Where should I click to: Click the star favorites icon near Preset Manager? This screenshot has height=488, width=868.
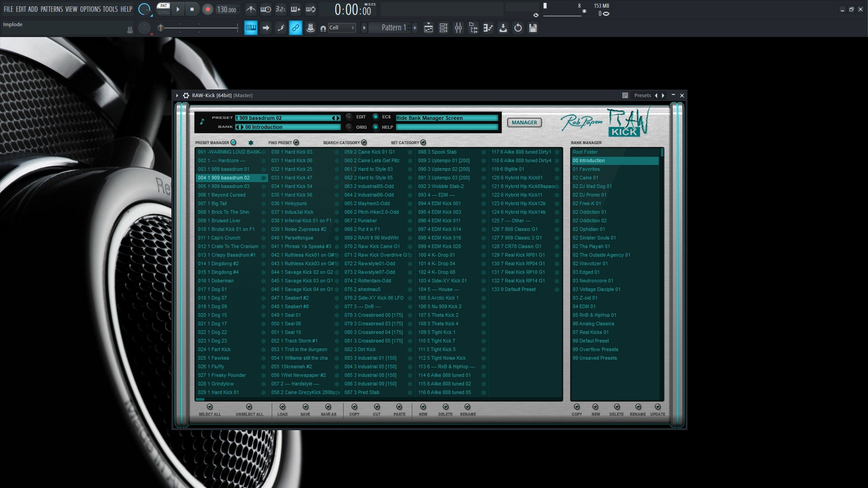tap(251, 143)
